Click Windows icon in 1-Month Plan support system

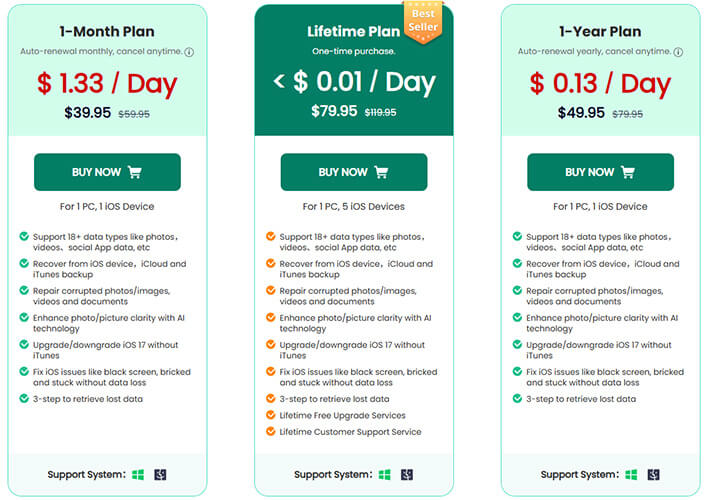138,475
